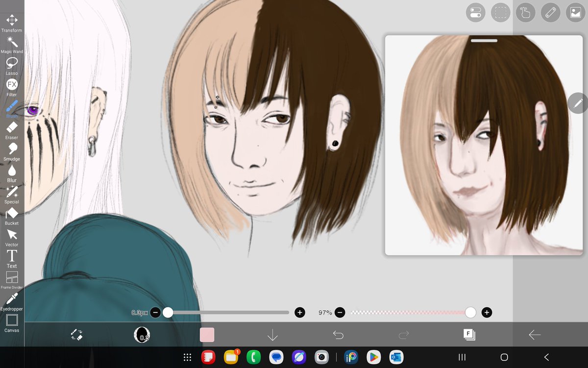Open the Canvas tool
Image resolution: width=588 pixels, height=368 pixels.
point(12,323)
